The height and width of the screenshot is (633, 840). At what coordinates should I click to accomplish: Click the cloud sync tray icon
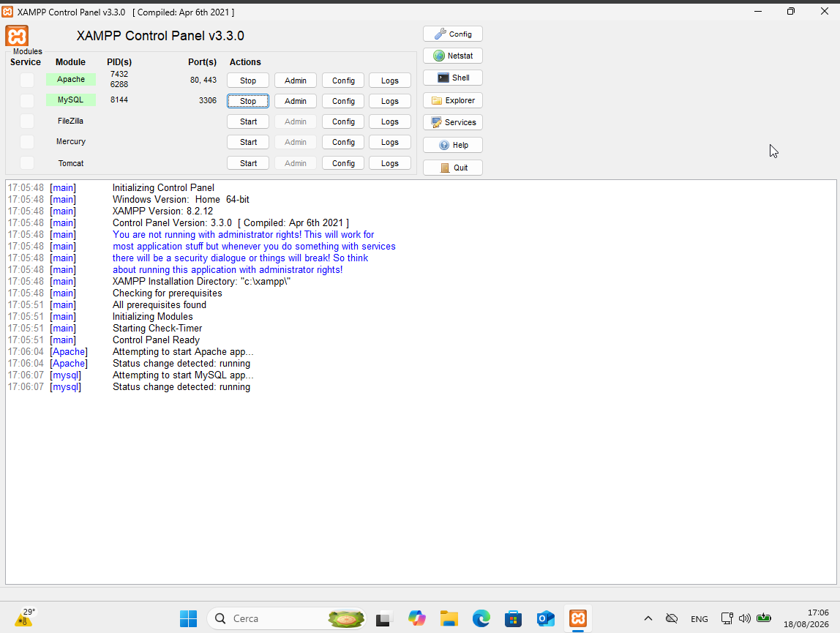pos(672,618)
